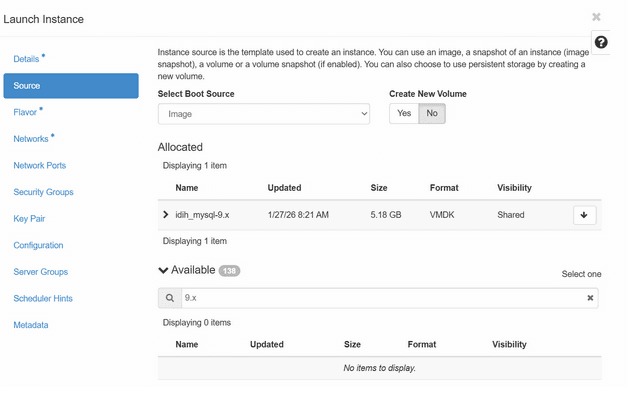
Task: Click the Shared visibility cell
Action: point(511,215)
